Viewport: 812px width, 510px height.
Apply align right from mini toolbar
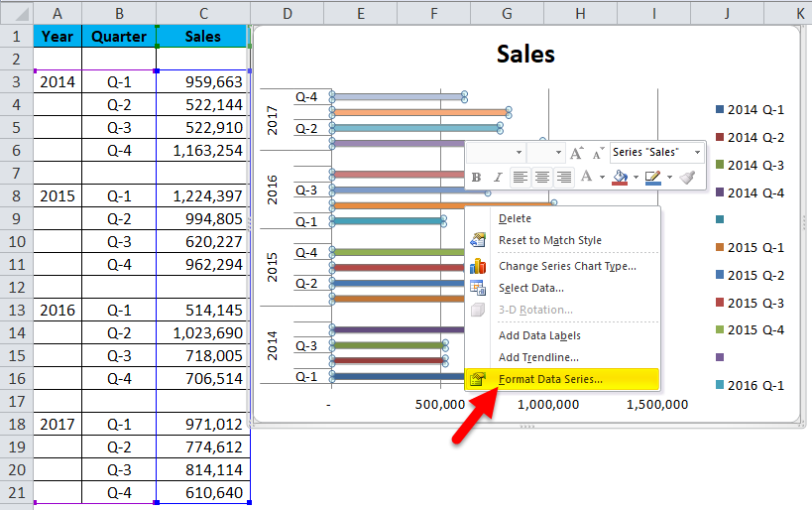coord(564,177)
